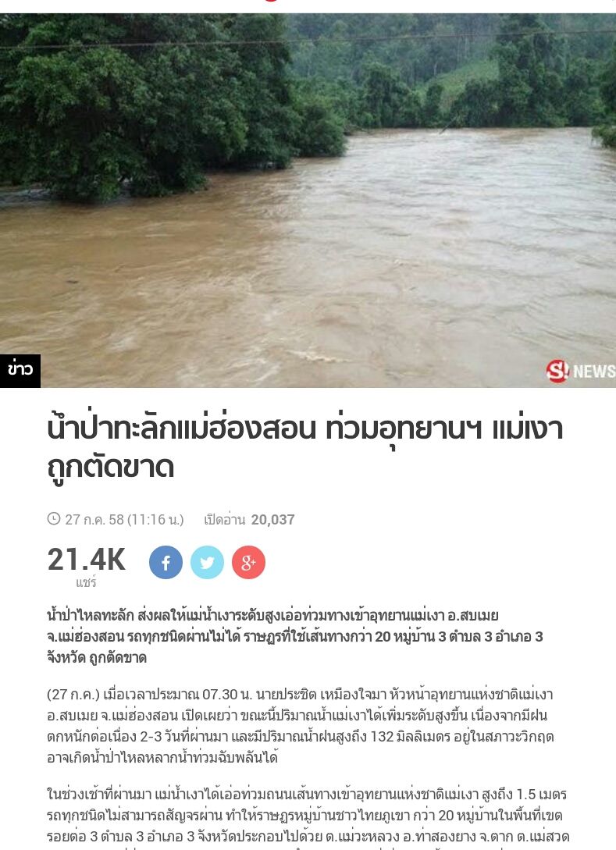Click the red site logo at top

click(271, 1)
